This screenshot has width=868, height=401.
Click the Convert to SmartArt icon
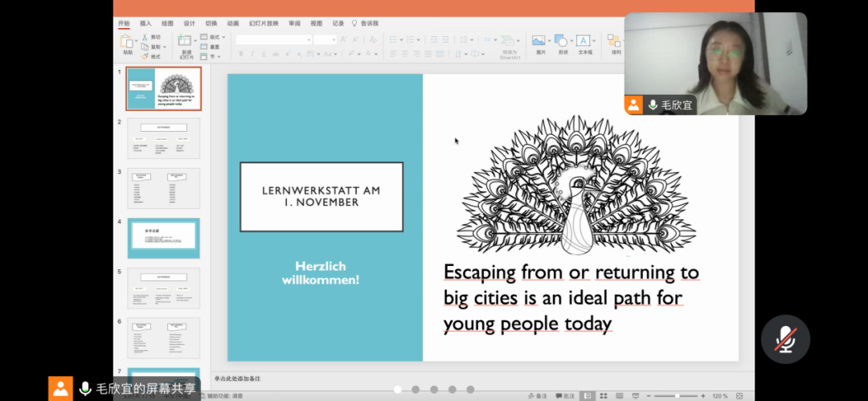click(509, 42)
